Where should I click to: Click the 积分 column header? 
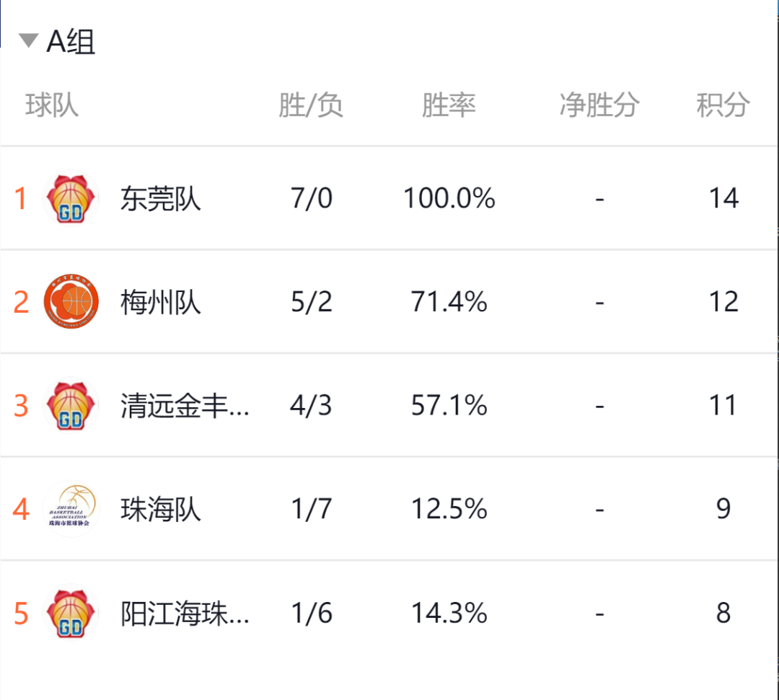pyautogui.click(x=723, y=105)
